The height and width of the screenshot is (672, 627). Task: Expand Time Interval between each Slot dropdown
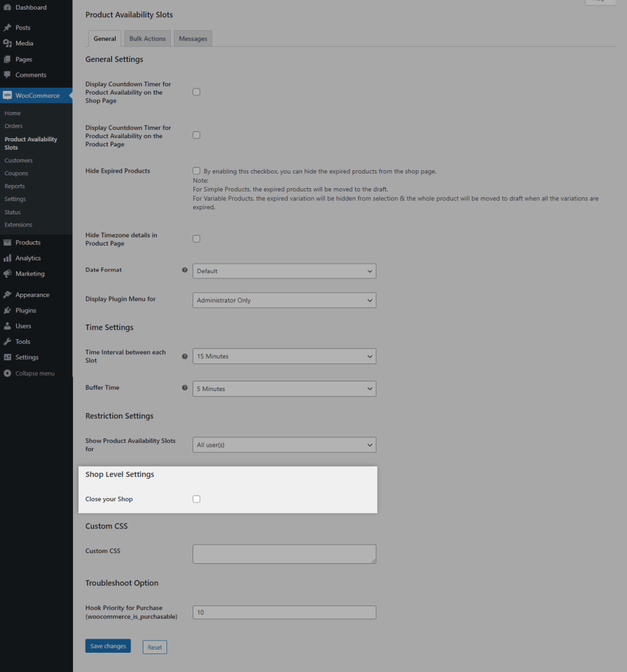[x=284, y=356]
